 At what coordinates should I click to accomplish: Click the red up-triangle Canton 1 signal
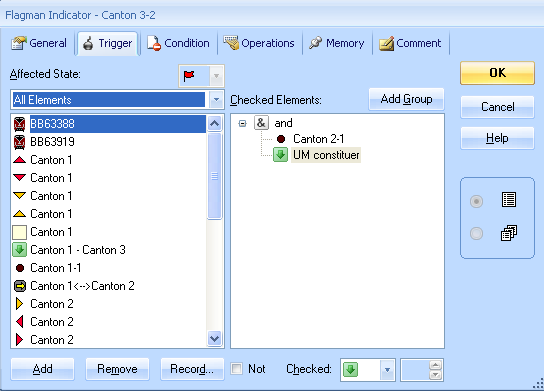pos(19,160)
